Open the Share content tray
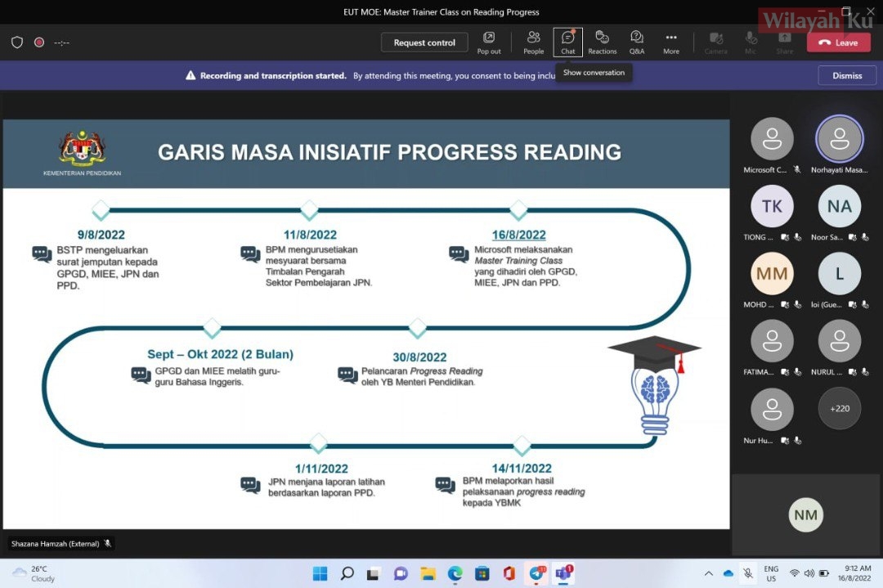 tap(784, 42)
